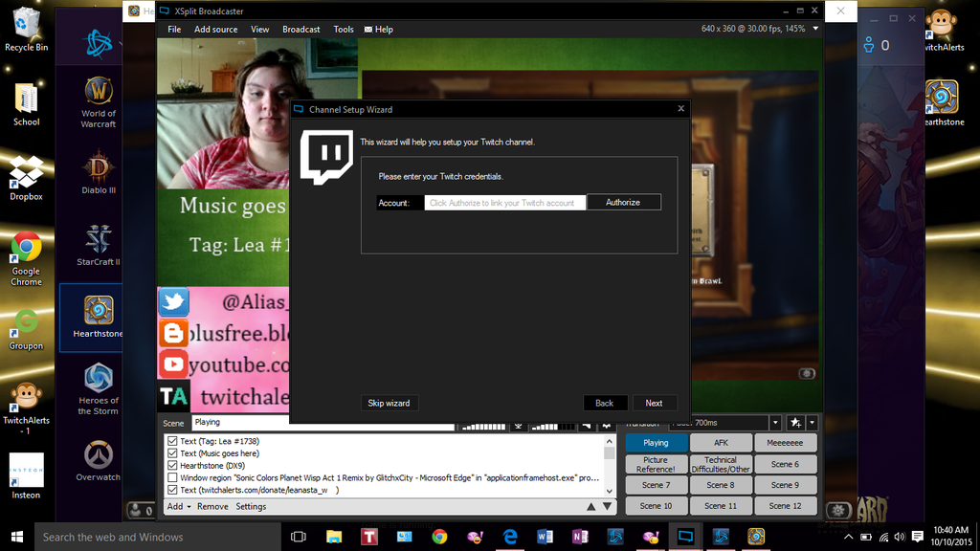
Task: Open the Add source dropdown below the list
Action: click(179, 506)
